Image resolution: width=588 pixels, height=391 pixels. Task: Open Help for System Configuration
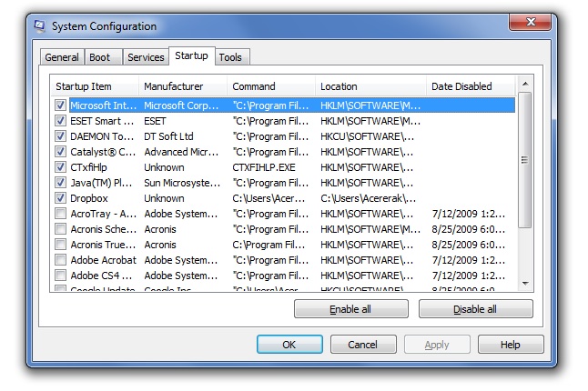coord(511,345)
